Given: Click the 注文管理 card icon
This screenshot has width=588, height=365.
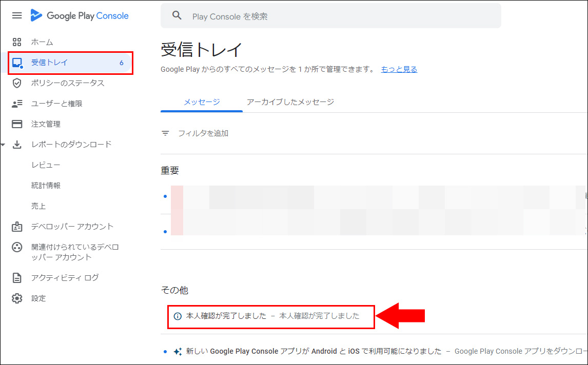Looking at the screenshot, I should (x=17, y=124).
